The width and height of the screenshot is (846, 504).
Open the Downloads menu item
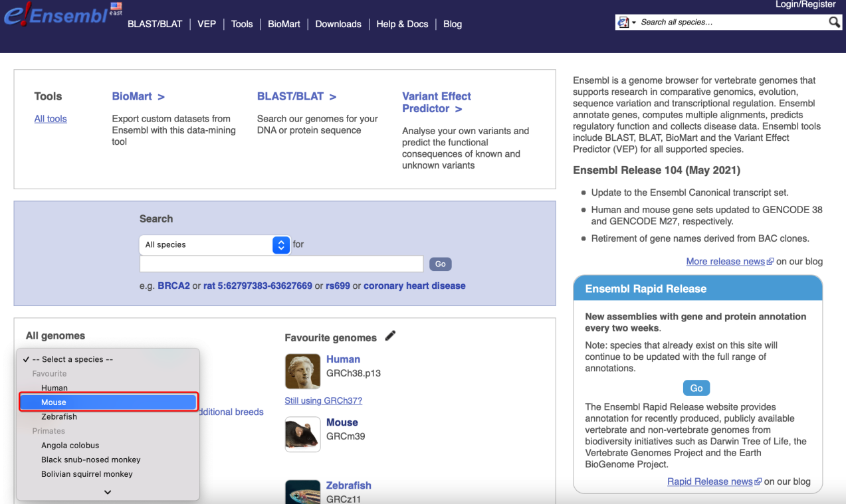click(x=338, y=24)
